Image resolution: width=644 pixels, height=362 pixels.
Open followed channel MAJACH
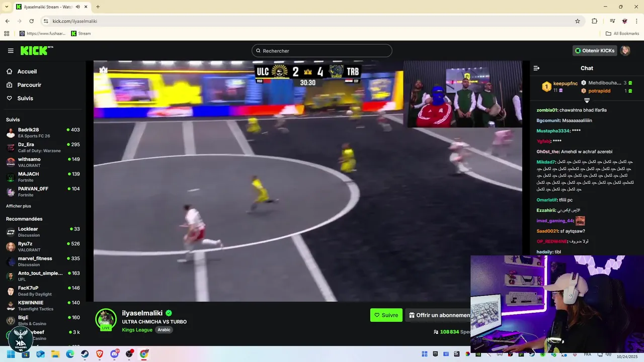pos(43,177)
